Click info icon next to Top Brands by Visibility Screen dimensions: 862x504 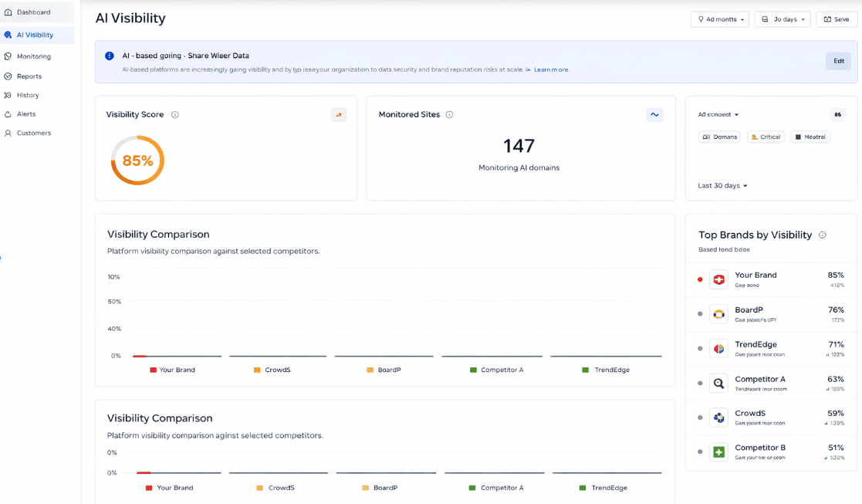point(822,235)
